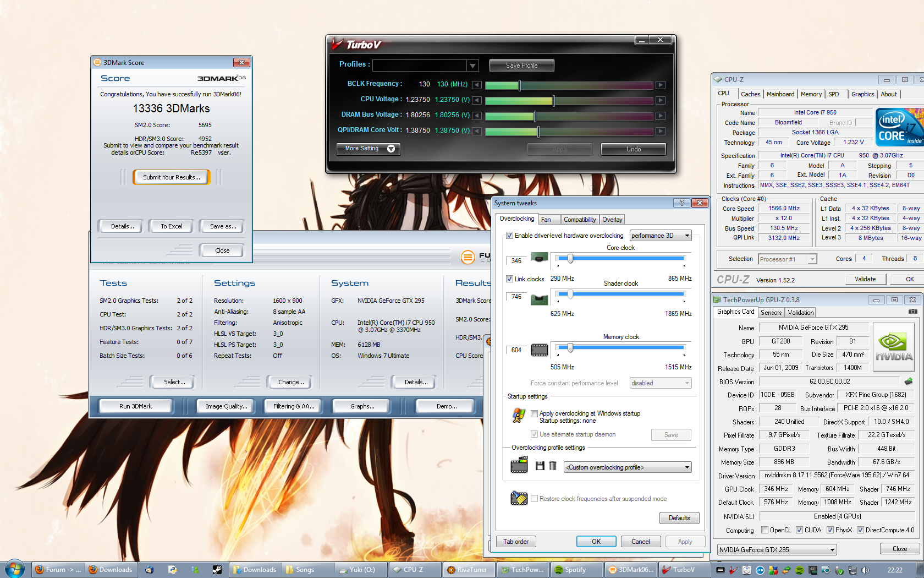Screen dimensions: 924x578
Task: Switch to the Compatibility tab
Action: click(580, 220)
